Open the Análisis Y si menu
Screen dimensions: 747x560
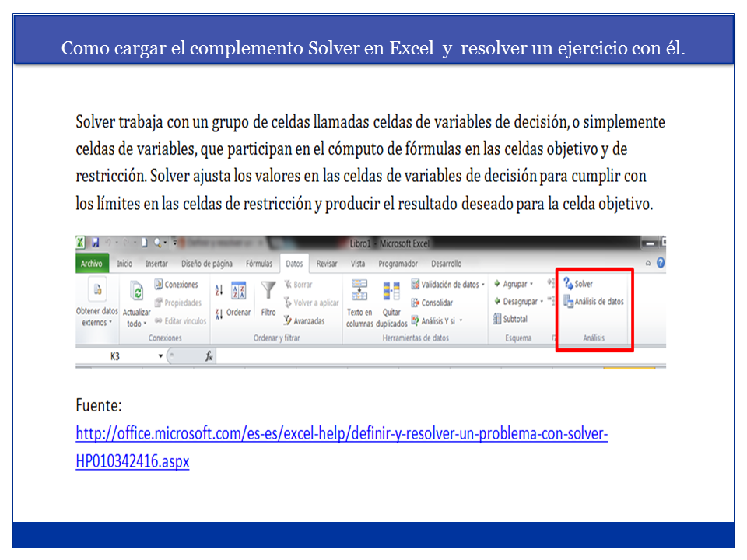click(x=437, y=321)
